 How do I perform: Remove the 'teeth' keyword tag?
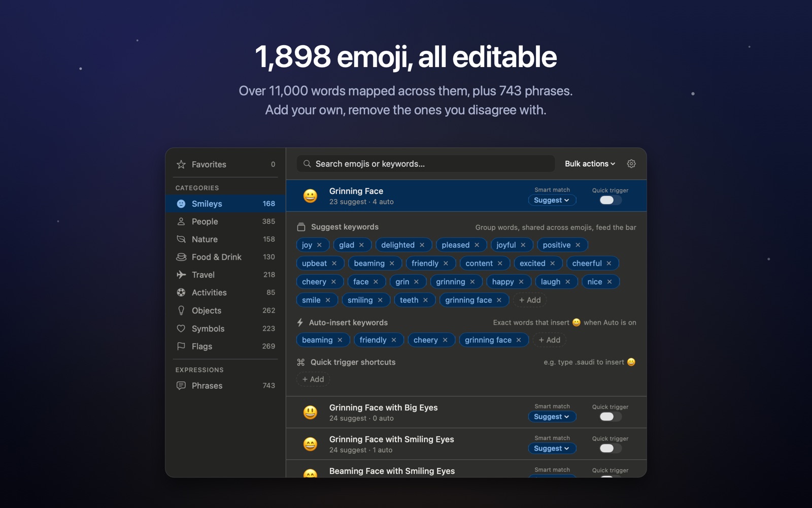coord(425,300)
